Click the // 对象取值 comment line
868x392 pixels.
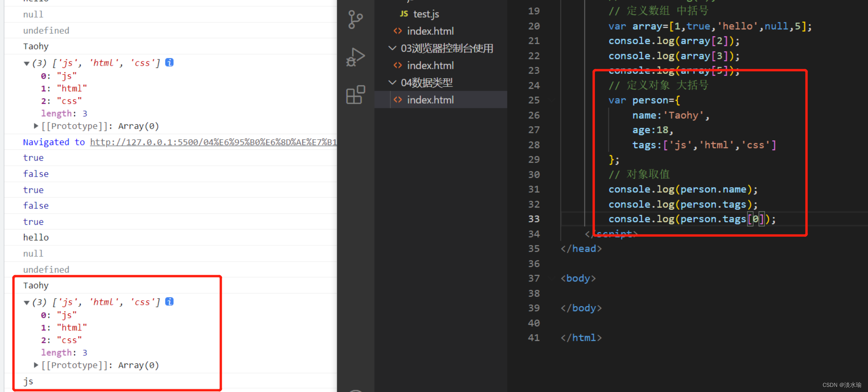click(x=639, y=174)
